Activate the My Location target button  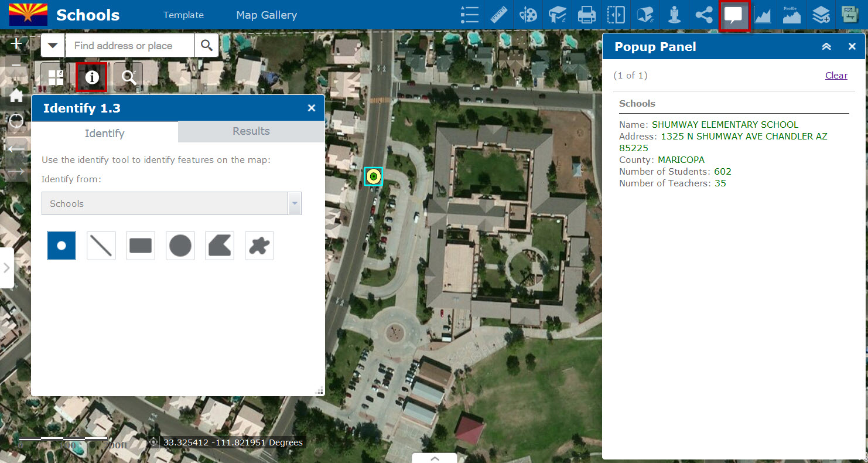pyautogui.click(x=16, y=121)
